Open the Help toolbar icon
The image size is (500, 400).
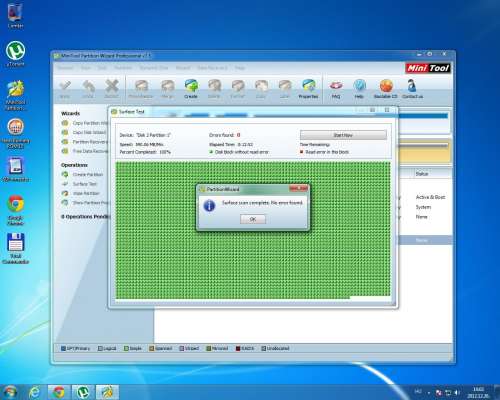[x=359, y=88]
